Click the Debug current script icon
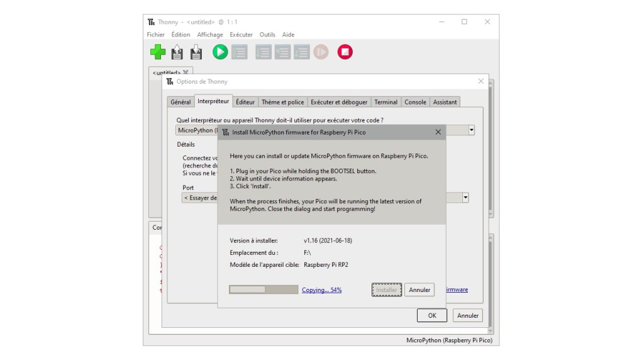The width and height of the screenshot is (644, 360). click(x=239, y=52)
